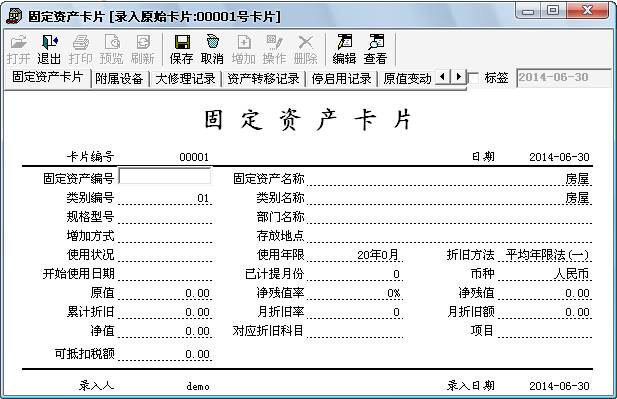This screenshot has width=617, height=399.
Task: Click the 累计折旧 amount field
Action: (165, 312)
